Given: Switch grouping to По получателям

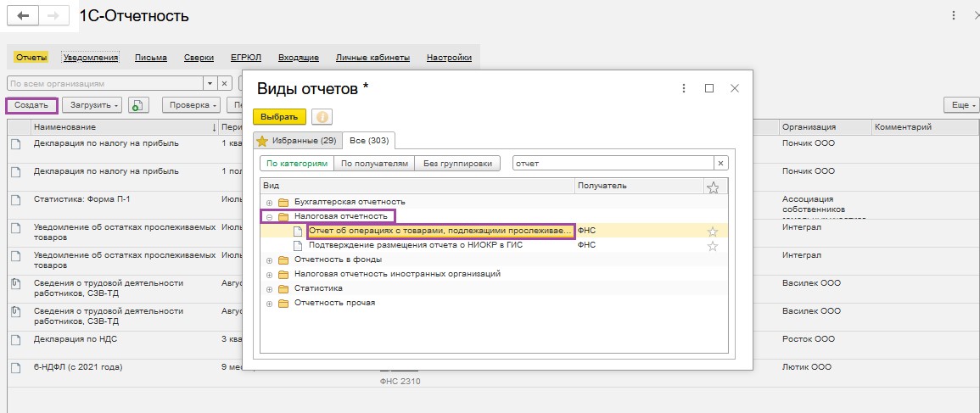Looking at the screenshot, I should click(373, 163).
